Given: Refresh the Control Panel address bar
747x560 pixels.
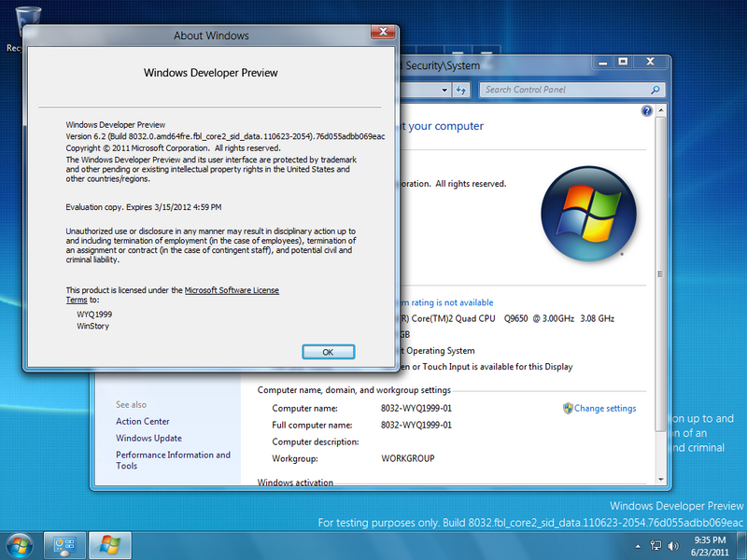Looking at the screenshot, I should (461, 90).
